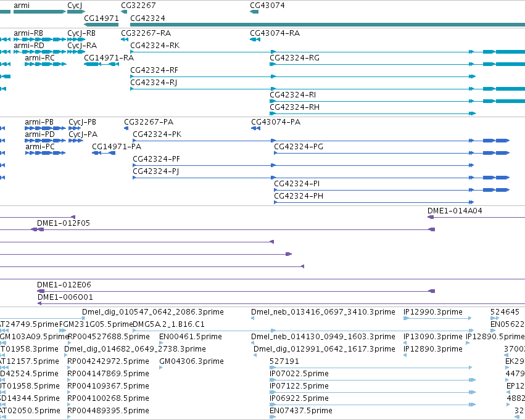Select the CycJ gene label

(75, 6)
